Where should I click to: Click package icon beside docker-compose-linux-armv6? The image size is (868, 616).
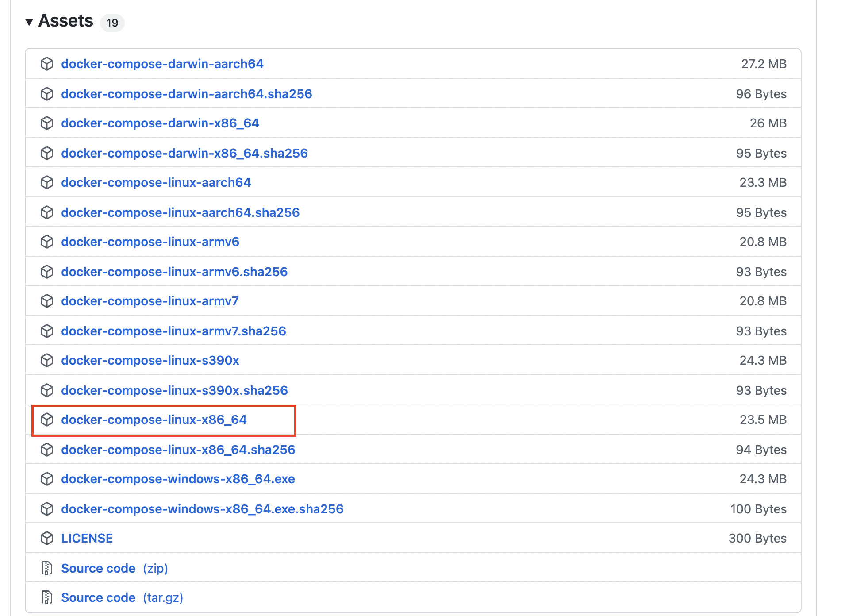(x=47, y=242)
